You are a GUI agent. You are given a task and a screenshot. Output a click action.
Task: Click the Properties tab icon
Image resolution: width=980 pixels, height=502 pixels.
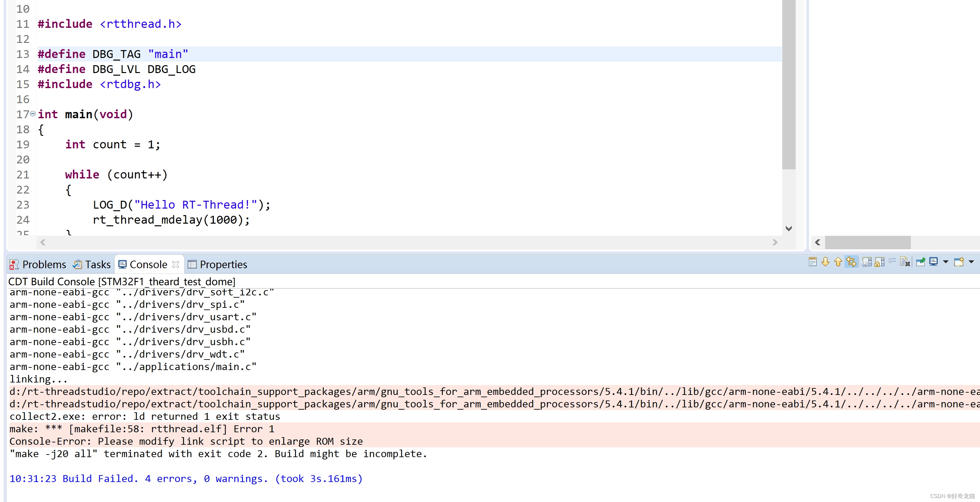(x=192, y=265)
